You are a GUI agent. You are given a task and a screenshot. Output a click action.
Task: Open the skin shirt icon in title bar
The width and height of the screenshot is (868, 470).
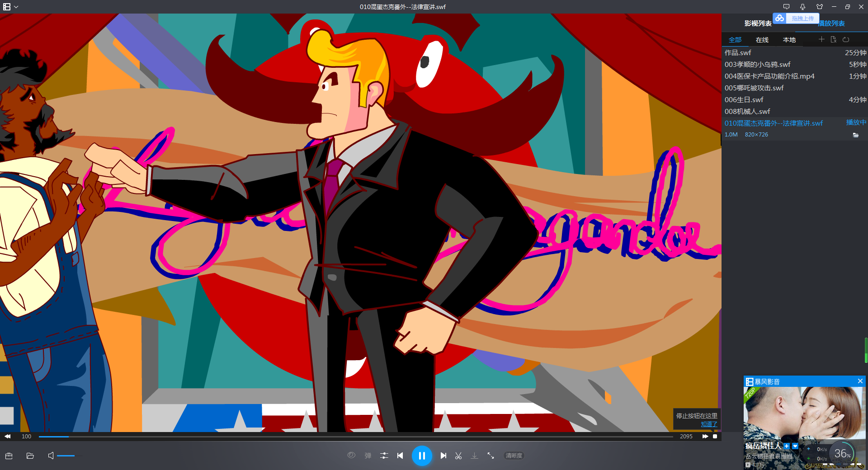[x=819, y=7]
